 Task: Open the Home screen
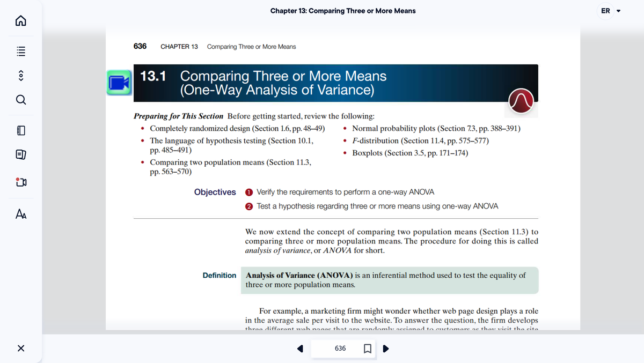point(20,20)
